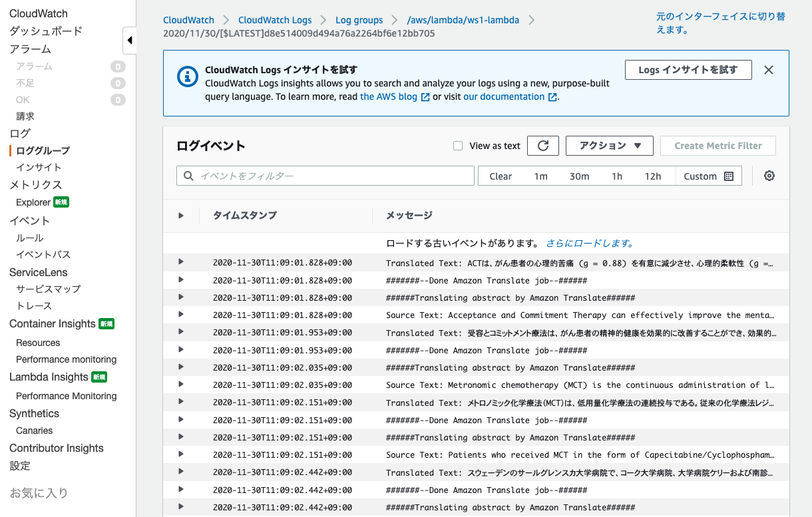
Task: Expand the 'Translated Text: 受容とコミットメント療法' row
Action: pyautogui.click(x=181, y=332)
